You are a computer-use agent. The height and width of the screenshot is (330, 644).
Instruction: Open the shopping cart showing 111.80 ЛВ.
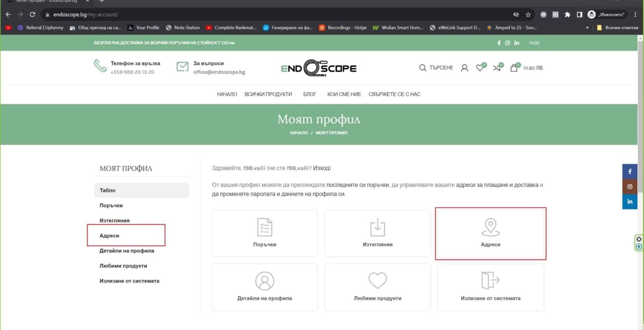pos(527,68)
